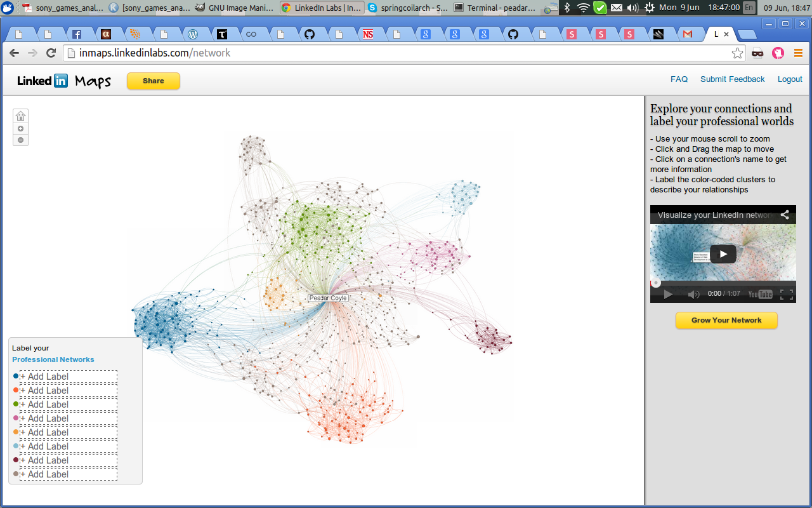The height and width of the screenshot is (508, 812).
Task: Switch to the NS browser tab
Action: tap(368, 34)
